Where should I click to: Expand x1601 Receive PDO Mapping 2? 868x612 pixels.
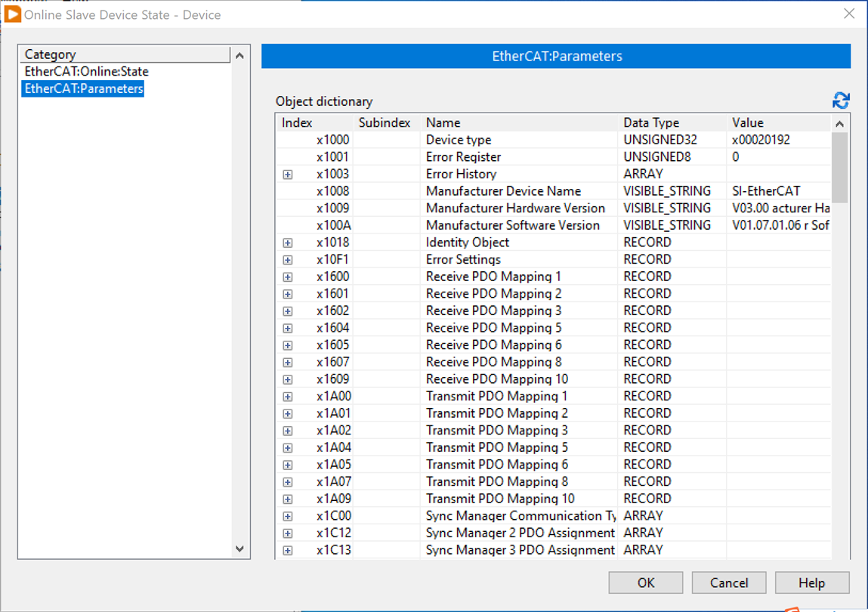[x=288, y=294]
